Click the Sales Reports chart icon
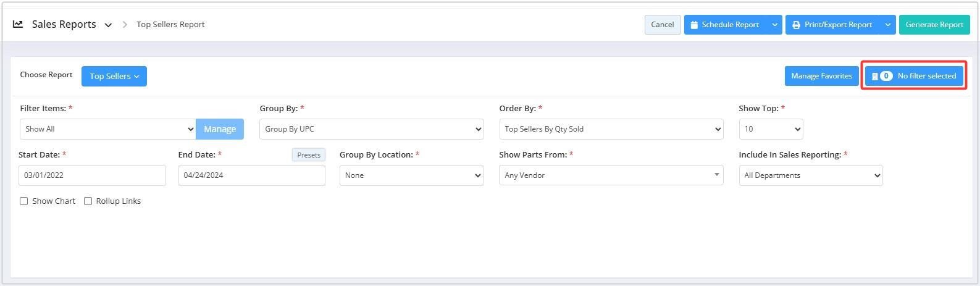Screen dimensions: 980x286 (18, 24)
